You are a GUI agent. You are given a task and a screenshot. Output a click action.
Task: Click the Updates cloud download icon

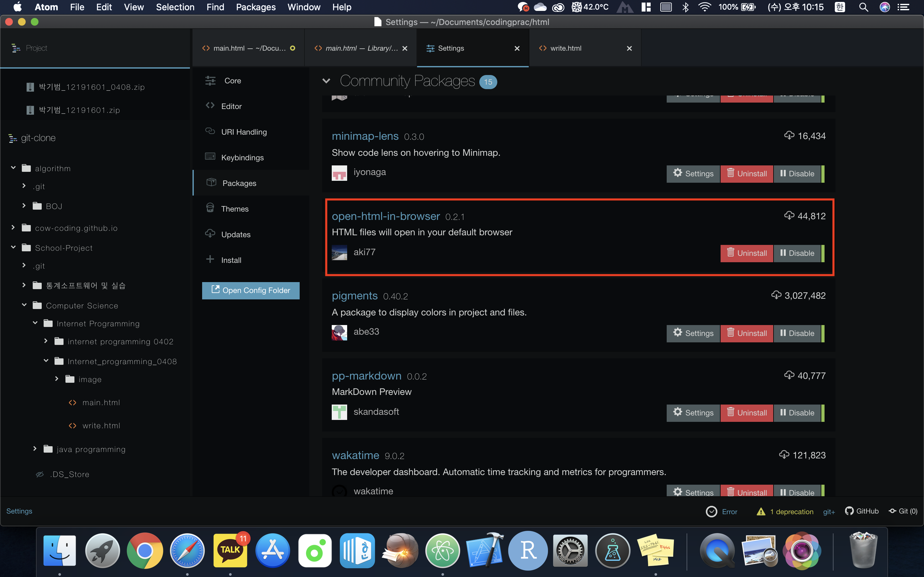click(210, 234)
